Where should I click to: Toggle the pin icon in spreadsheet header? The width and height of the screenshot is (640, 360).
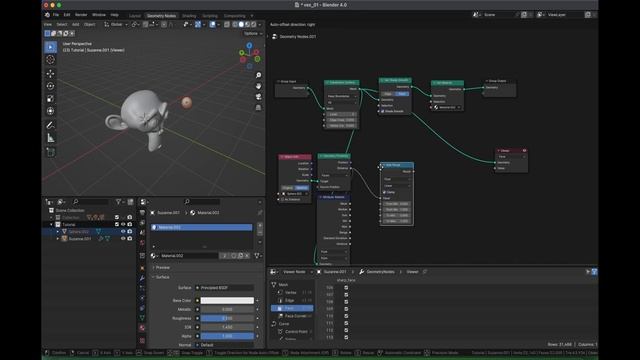point(425,272)
